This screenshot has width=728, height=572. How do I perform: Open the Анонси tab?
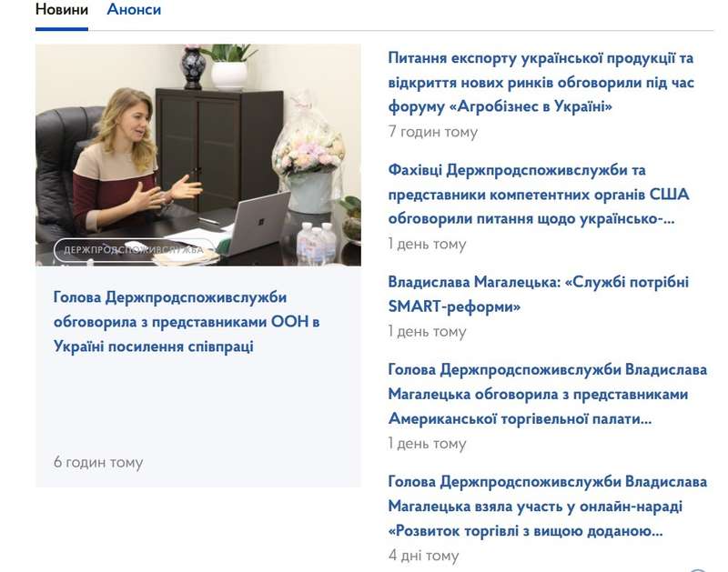tap(134, 10)
